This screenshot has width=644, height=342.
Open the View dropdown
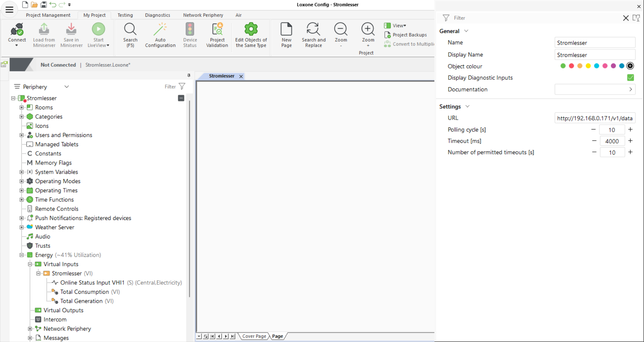pyautogui.click(x=398, y=25)
